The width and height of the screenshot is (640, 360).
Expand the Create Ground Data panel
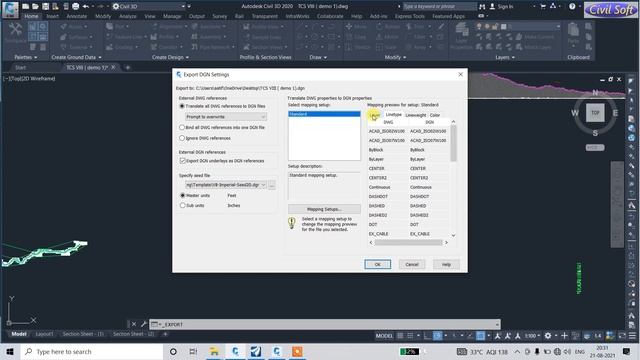coord(76,58)
